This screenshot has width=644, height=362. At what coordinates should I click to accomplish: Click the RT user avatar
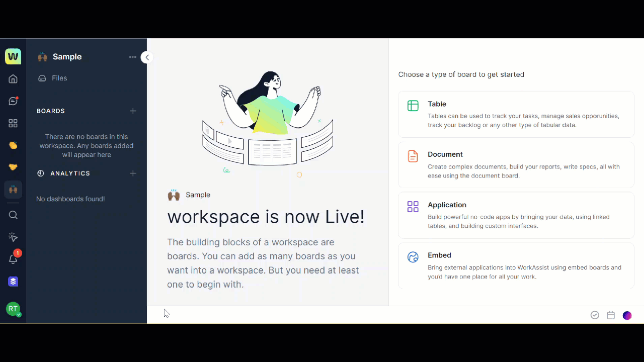13,309
